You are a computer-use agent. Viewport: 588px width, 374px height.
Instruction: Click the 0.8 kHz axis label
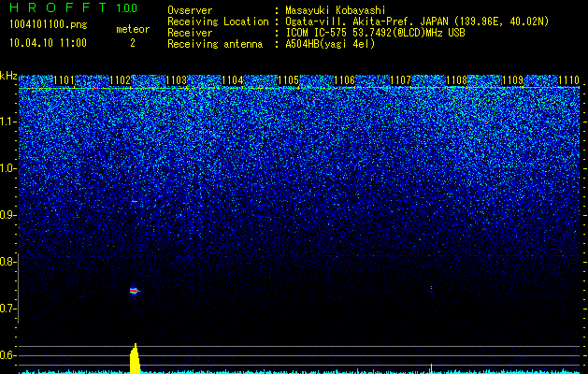point(7,262)
